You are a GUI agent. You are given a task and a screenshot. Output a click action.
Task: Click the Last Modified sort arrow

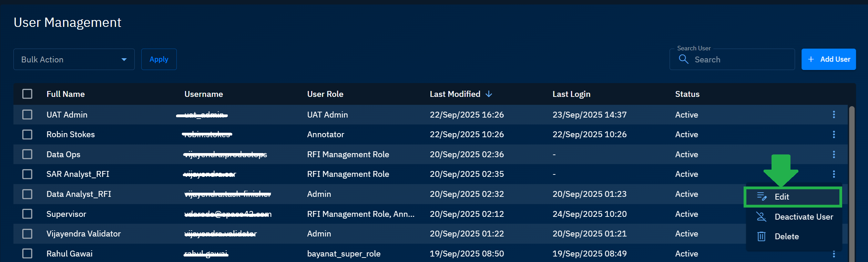(489, 94)
